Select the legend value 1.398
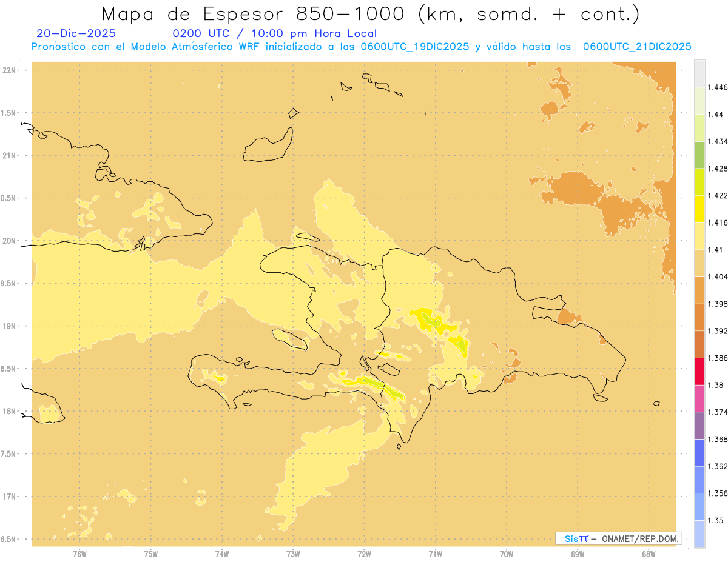The height and width of the screenshot is (562, 728). coord(719,304)
